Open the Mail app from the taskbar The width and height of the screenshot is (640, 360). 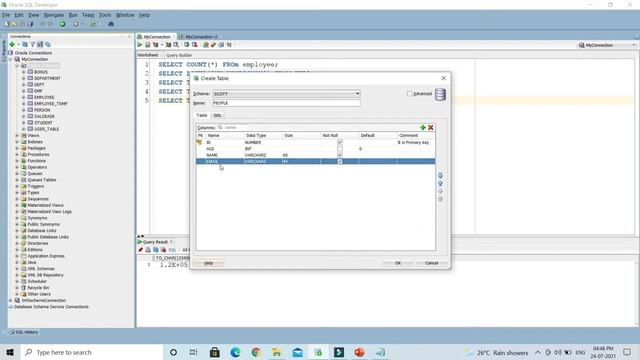point(298,352)
